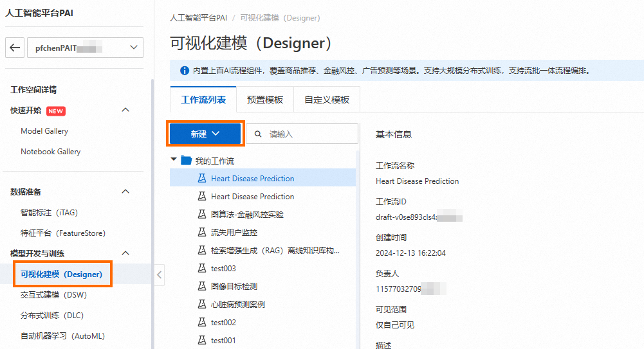Click the 新建 dropdown button

click(205, 134)
